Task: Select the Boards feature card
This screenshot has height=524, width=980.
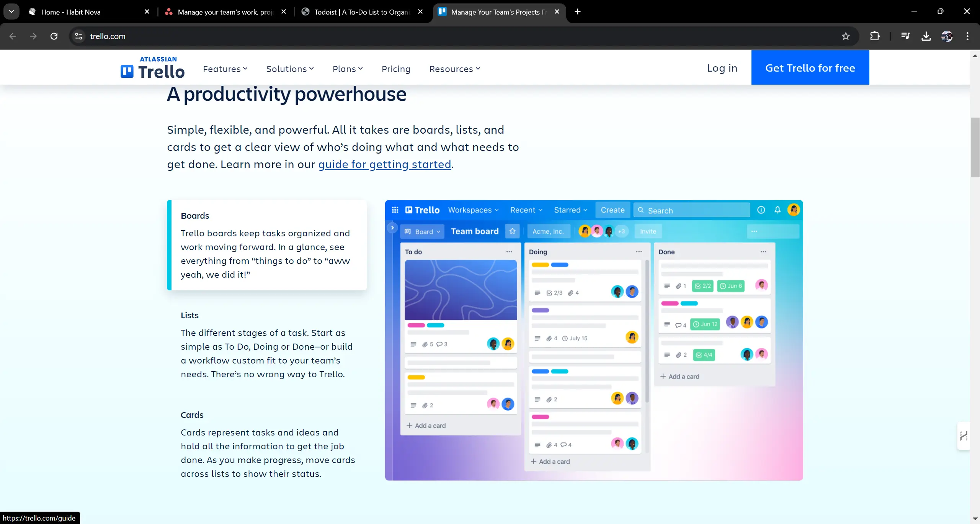Action: pos(267,245)
